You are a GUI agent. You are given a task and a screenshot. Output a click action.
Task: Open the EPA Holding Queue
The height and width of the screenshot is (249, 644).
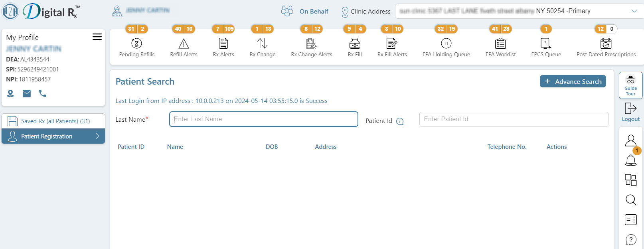(x=446, y=44)
